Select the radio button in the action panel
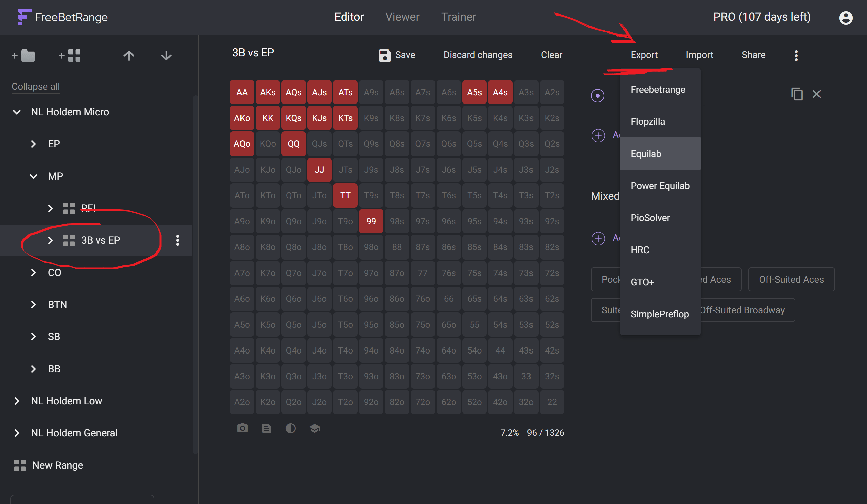The height and width of the screenshot is (504, 867). (x=598, y=96)
